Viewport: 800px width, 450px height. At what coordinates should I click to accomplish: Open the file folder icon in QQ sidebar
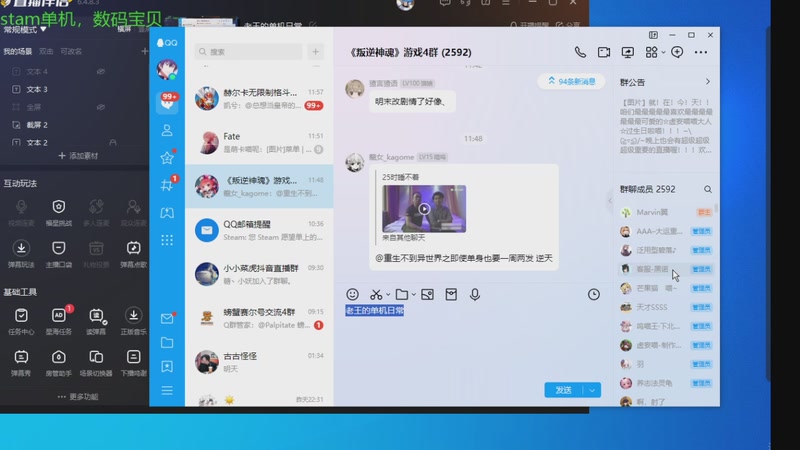(x=167, y=342)
